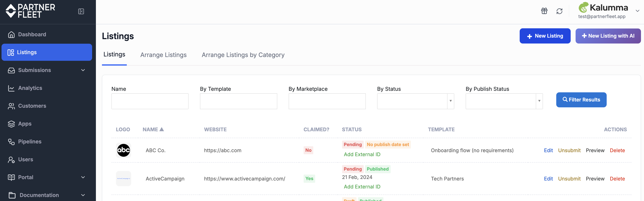This screenshot has height=201, width=644.
Task: Click the Tech Partners template cell
Action: point(447,179)
